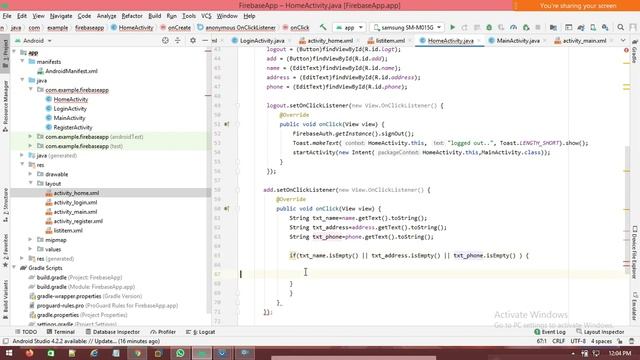Click the run gutter icon on line 51
Image resolution: width=640 pixels, height=360 pixels.
tap(227, 124)
